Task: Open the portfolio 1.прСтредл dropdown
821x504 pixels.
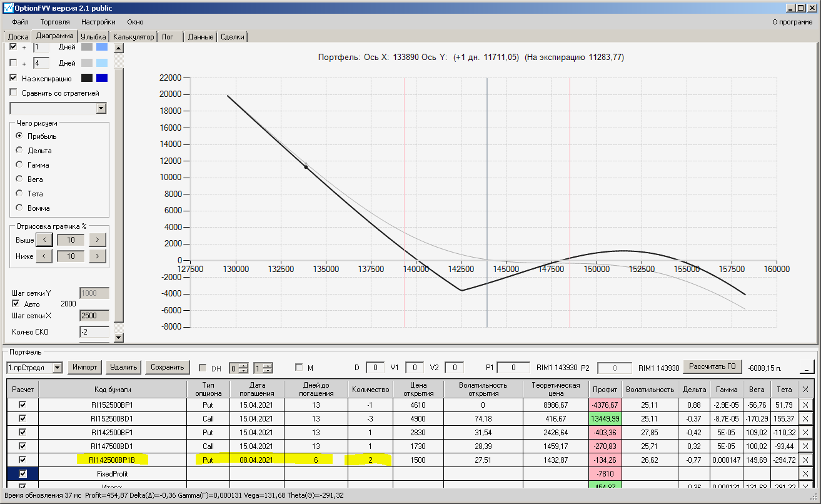Action: pos(58,368)
